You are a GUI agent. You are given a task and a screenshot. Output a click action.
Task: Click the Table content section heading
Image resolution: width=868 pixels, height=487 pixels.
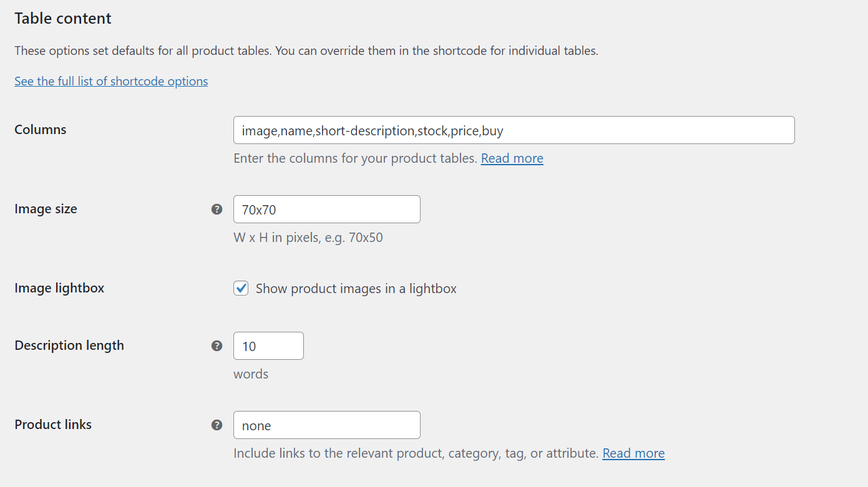click(x=63, y=19)
